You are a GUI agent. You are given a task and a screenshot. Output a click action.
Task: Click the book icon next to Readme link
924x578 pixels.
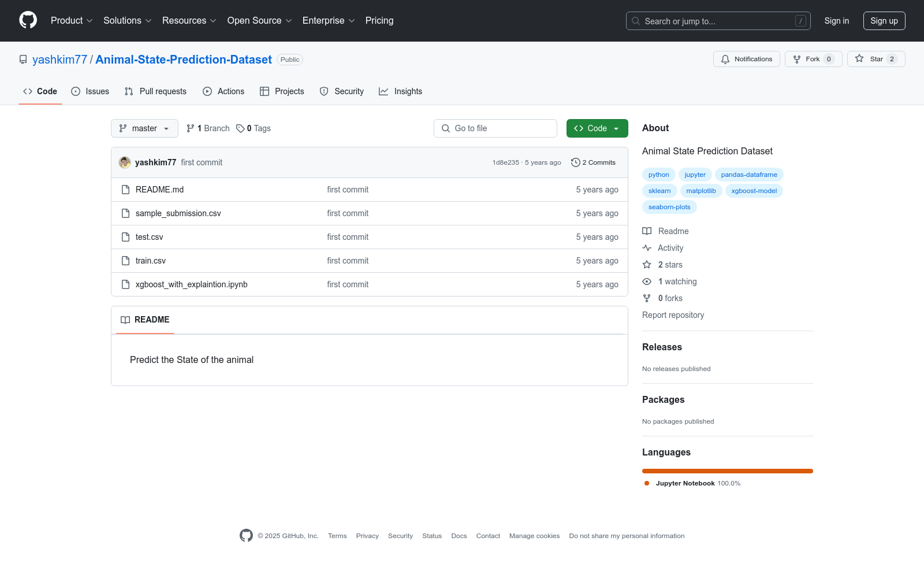point(647,231)
